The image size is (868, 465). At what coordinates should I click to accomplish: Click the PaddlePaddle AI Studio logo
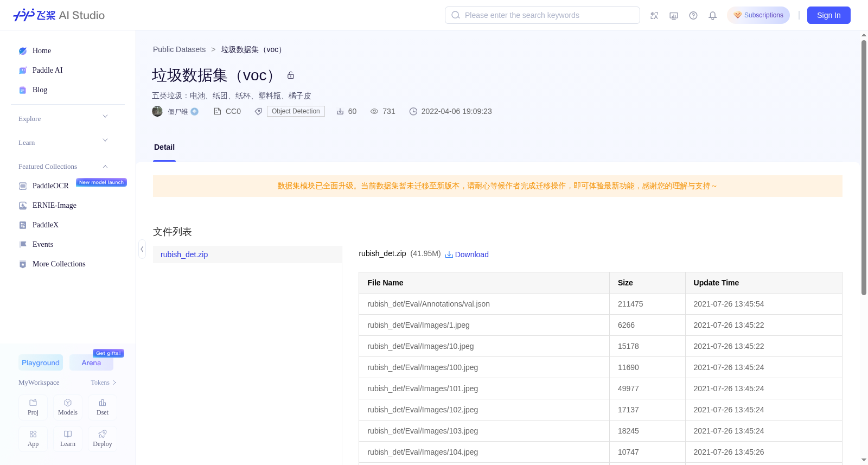[x=59, y=15]
